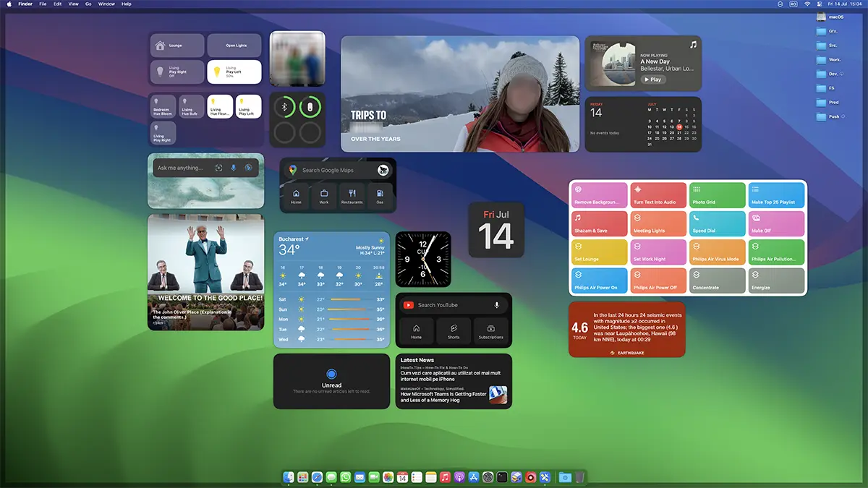Click the Wi-Fi icon in the menu bar

[807, 4]
